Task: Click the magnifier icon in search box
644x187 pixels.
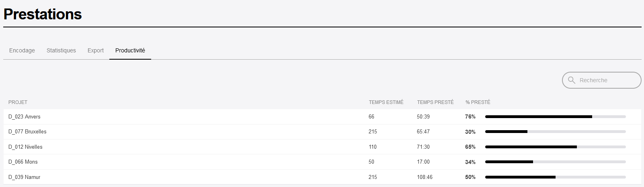Action: (x=571, y=80)
